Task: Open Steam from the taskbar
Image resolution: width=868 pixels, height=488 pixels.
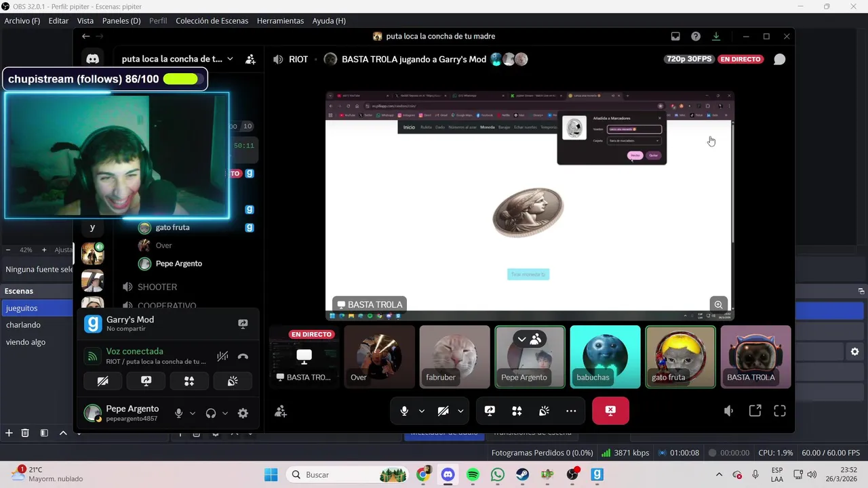Action: click(523, 474)
